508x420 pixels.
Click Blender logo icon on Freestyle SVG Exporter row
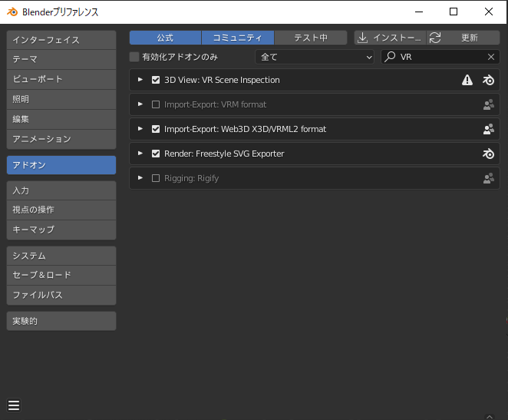[x=488, y=154]
